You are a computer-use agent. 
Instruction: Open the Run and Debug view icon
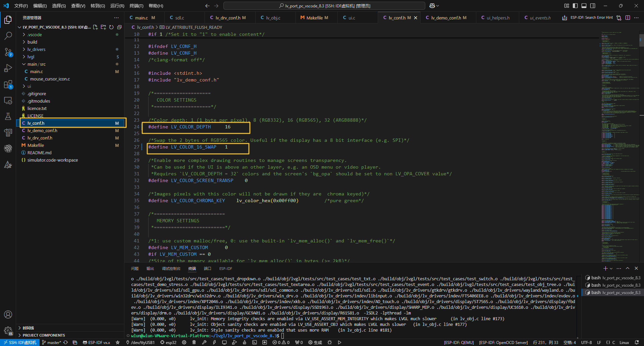8,68
